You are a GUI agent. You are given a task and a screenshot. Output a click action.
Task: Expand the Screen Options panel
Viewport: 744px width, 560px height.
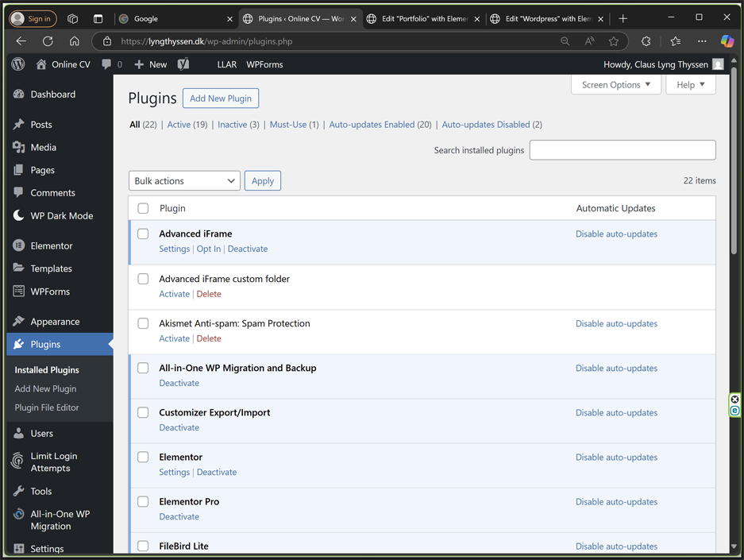point(615,85)
